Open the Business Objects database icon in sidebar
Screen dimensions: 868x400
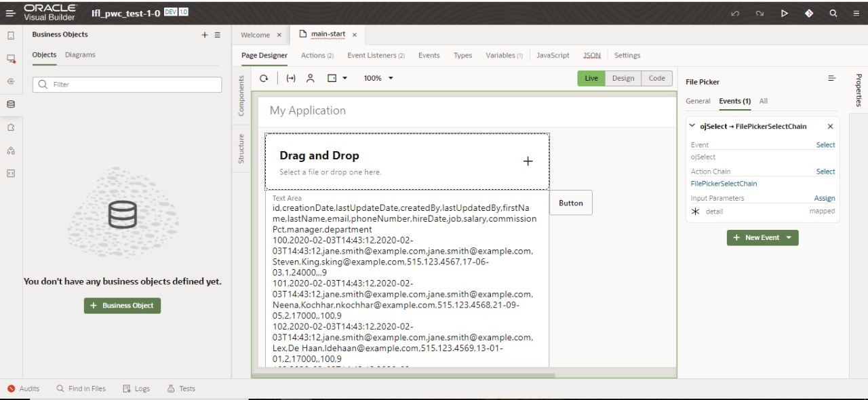pos(10,104)
